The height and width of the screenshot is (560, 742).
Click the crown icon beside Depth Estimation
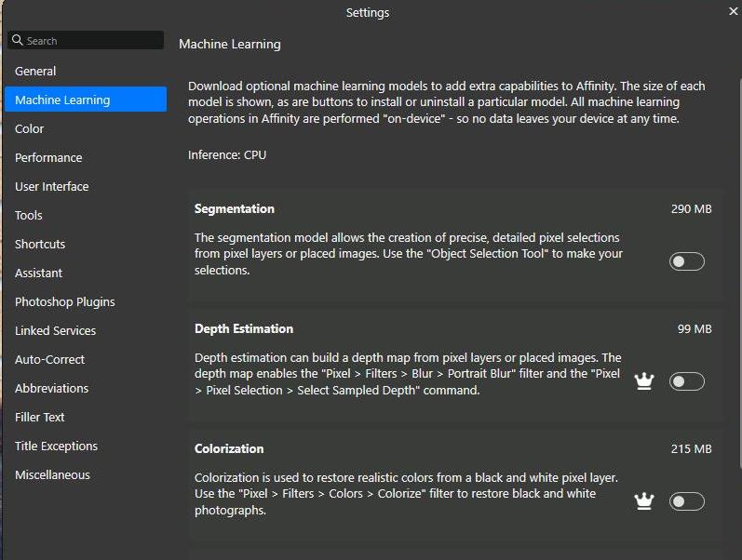[643, 381]
